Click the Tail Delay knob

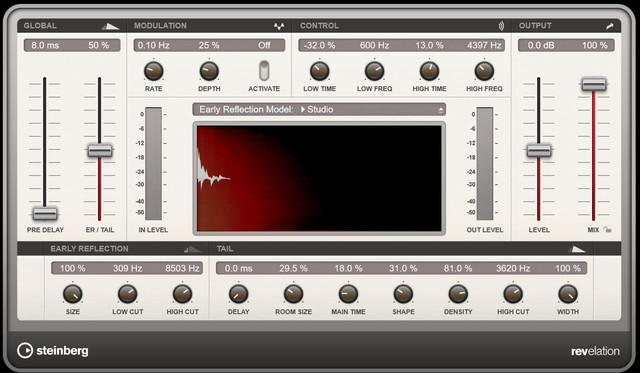point(238,294)
